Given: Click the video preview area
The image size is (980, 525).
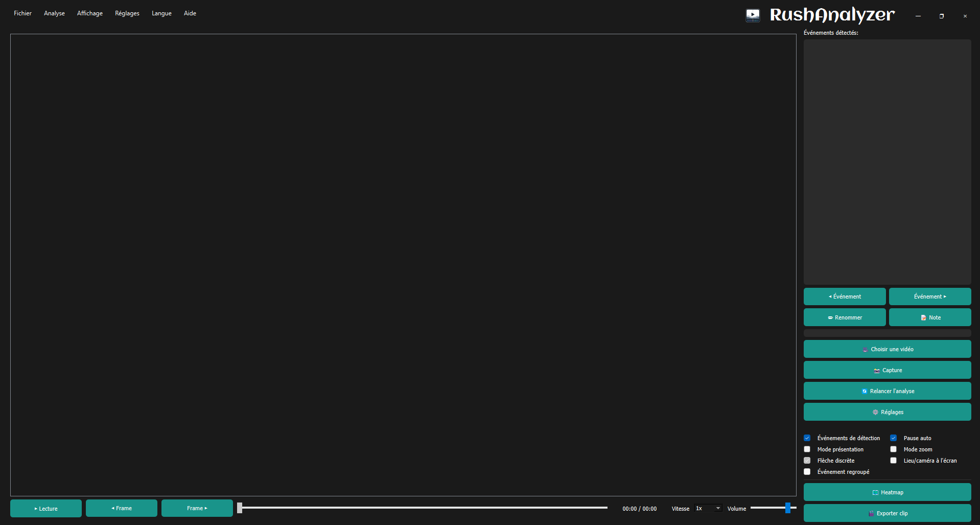Looking at the screenshot, I should point(403,265).
